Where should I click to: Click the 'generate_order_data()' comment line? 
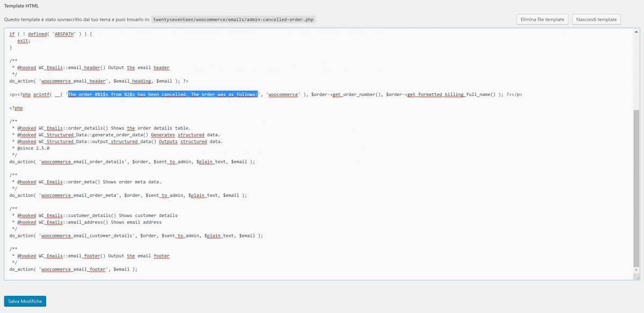pyautogui.click(x=116, y=135)
